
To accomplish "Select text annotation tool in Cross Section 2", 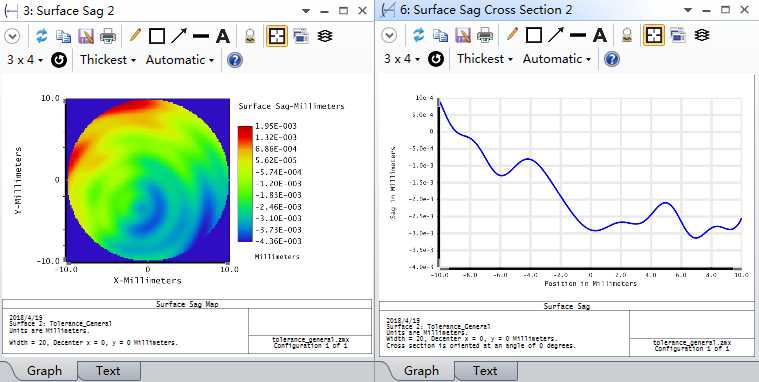I will (599, 35).
